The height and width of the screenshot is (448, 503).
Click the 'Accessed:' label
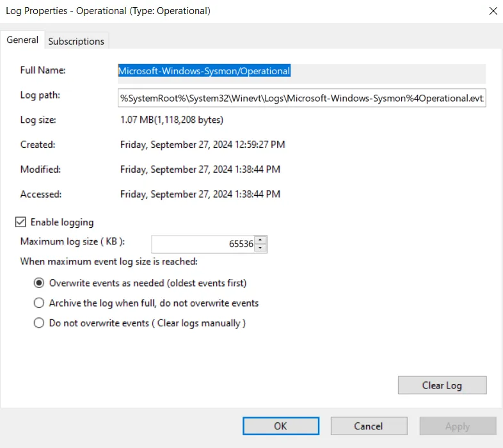point(41,194)
